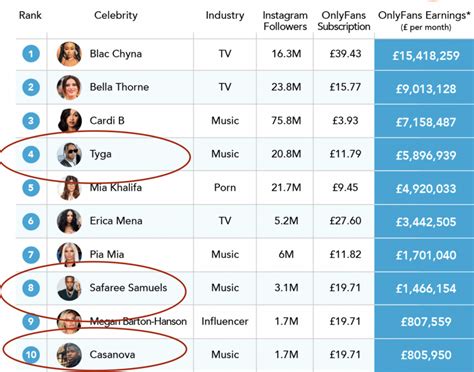Click the rank 4 circle badge

(31, 154)
